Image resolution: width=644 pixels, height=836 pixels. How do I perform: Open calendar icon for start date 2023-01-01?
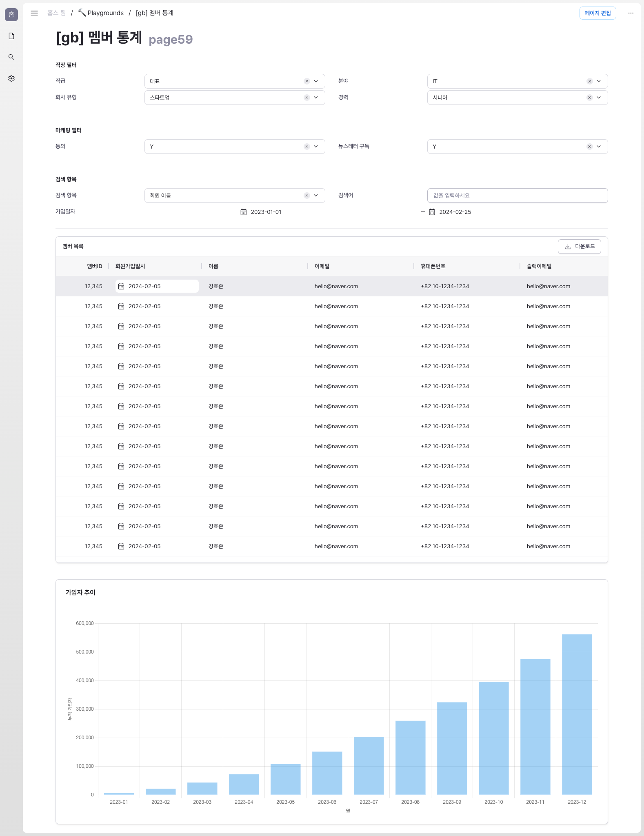(x=244, y=212)
